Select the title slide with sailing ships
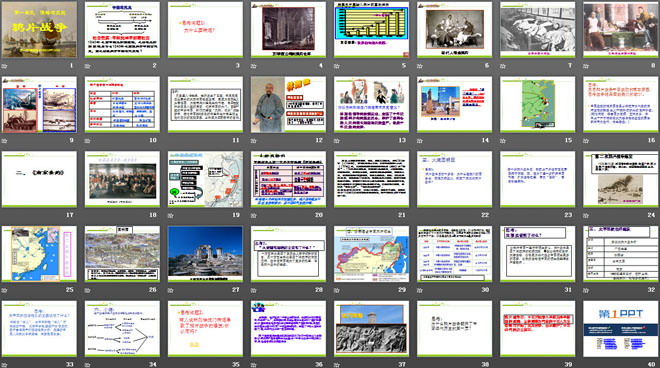This screenshot has height=368, width=660. point(39,29)
